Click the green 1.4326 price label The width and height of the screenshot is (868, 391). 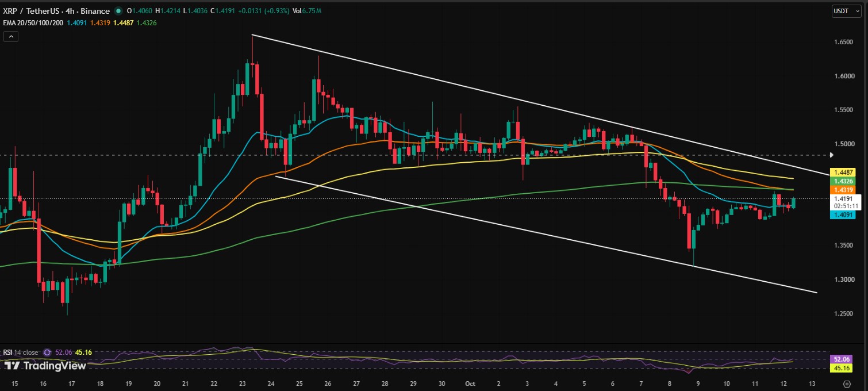tap(843, 181)
